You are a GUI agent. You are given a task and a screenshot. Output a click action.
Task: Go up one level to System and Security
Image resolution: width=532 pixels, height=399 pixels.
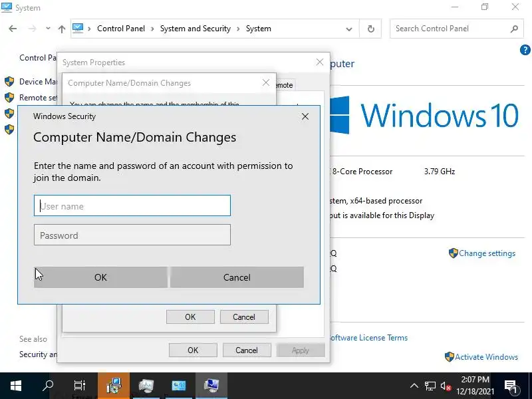click(62, 29)
